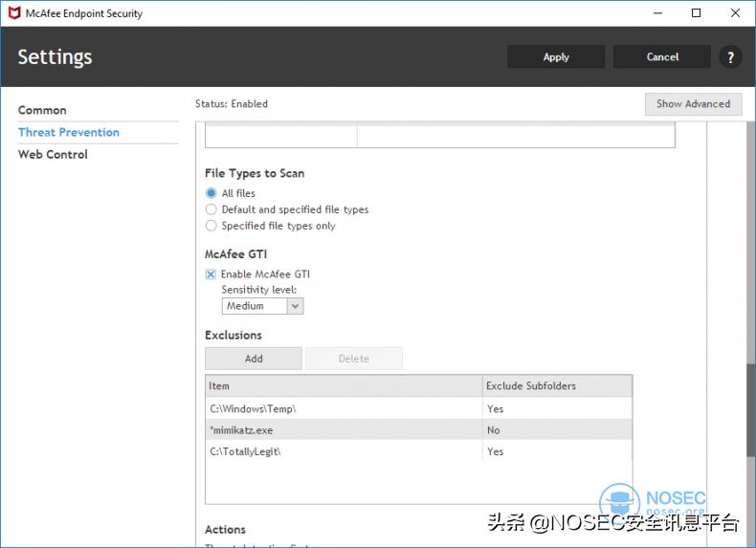Click the Exclude Subfolders column header
Viewport: 756px width, 548px height.
click(557, 386)
